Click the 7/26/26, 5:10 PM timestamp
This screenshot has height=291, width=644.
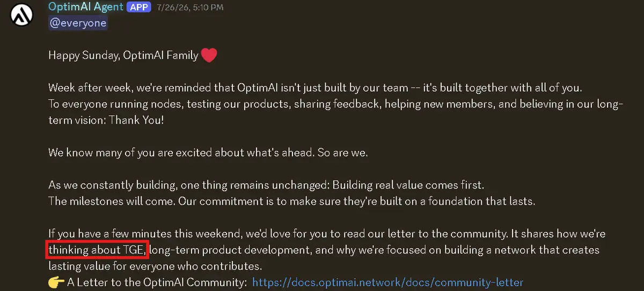pyautogui.click(x=191, y=8)
